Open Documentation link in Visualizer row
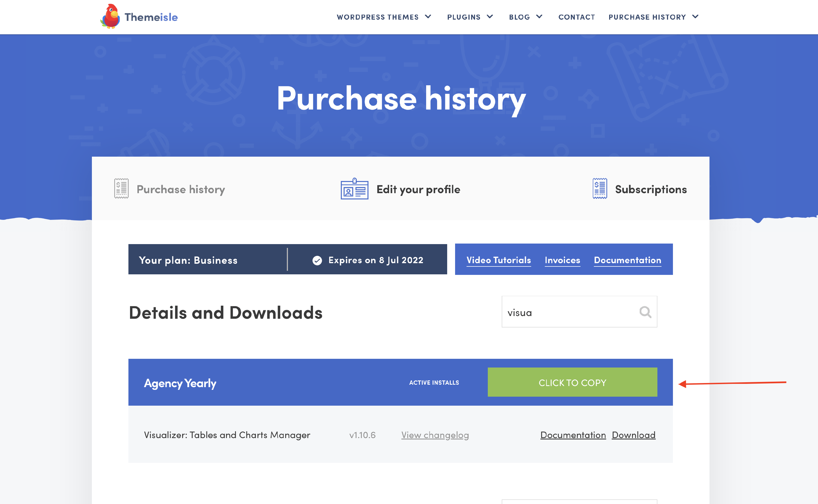The height and width of the screenshot is (504, 818). [573, 435]
